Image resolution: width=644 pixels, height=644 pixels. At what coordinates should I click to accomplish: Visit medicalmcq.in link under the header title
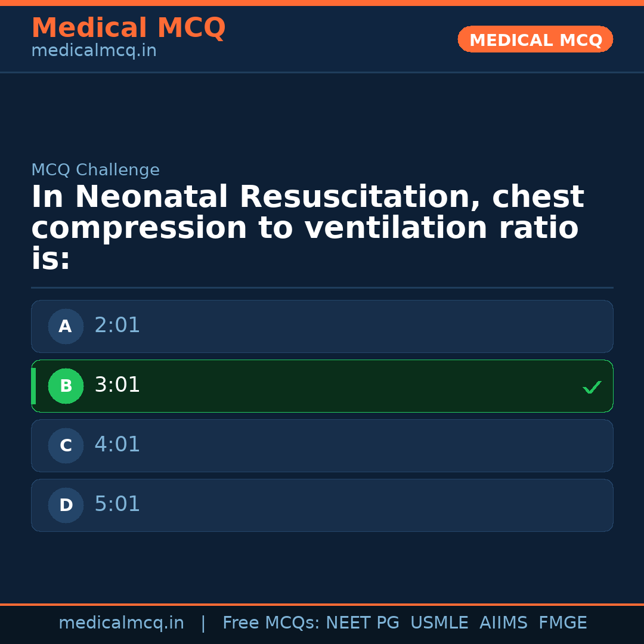click(x=94, y=51)
